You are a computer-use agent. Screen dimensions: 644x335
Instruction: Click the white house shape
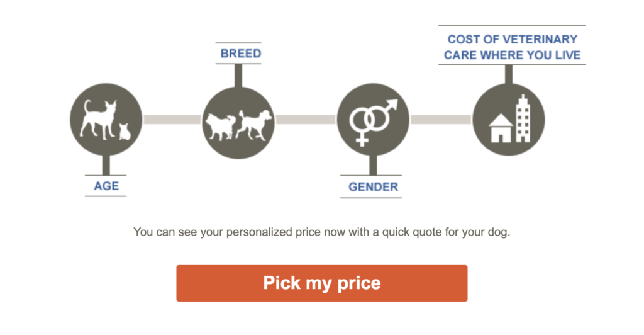501,128
